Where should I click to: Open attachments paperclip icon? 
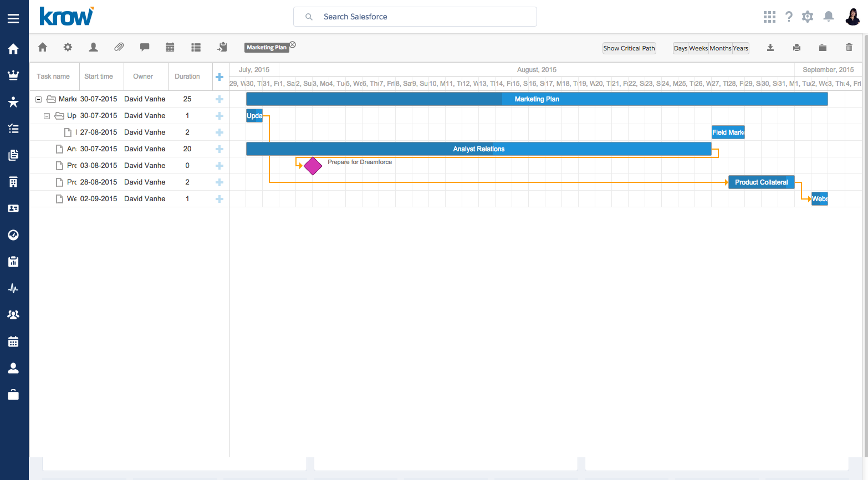point(119,48)
